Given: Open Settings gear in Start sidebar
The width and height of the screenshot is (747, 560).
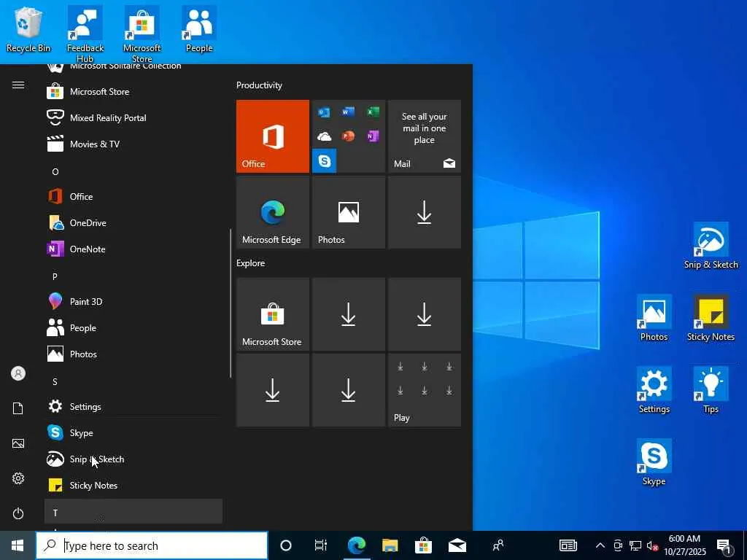Looking at the screenshot, I should pyautogui.click(x=18, y=478).
